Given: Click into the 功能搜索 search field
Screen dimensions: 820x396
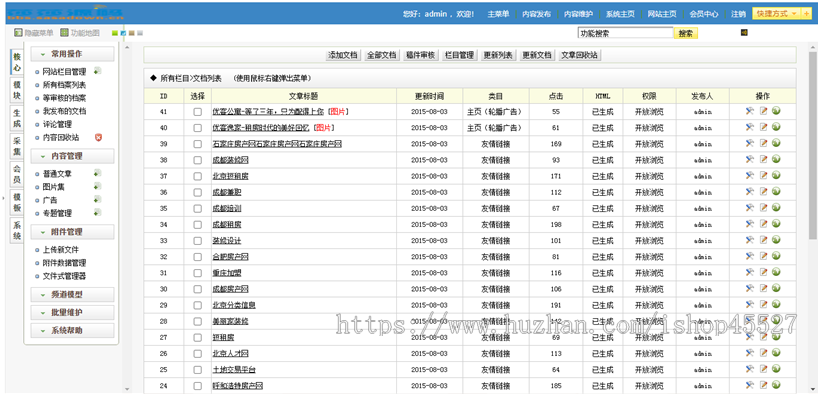Looking at the screenshot, I should (x=625, y=33).
